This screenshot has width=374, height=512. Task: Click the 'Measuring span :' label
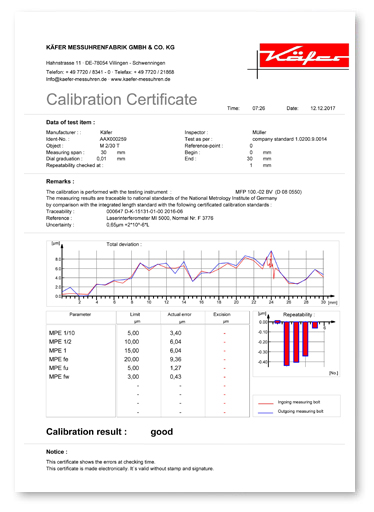click(65, 152)
